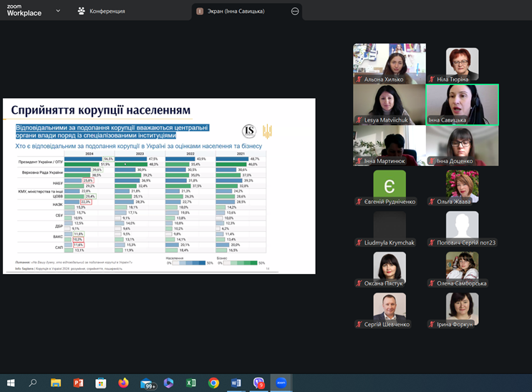
Task: Click muted mic icon beside Сергій Шевченко
Action: [x=359, y=324]
